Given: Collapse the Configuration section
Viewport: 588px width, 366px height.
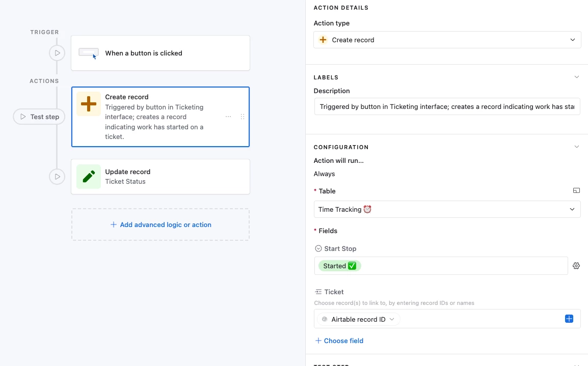Looking at the screenshot, I should point(577,147).
